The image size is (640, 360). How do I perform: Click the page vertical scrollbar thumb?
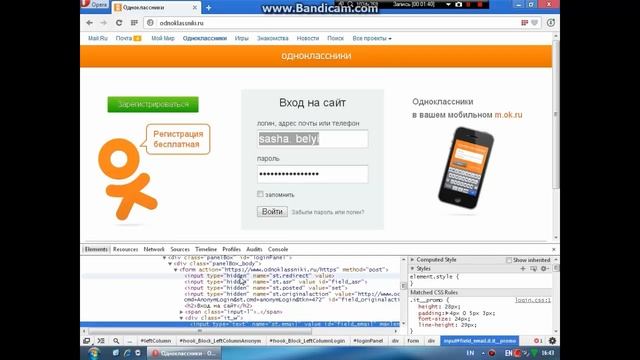556,114
